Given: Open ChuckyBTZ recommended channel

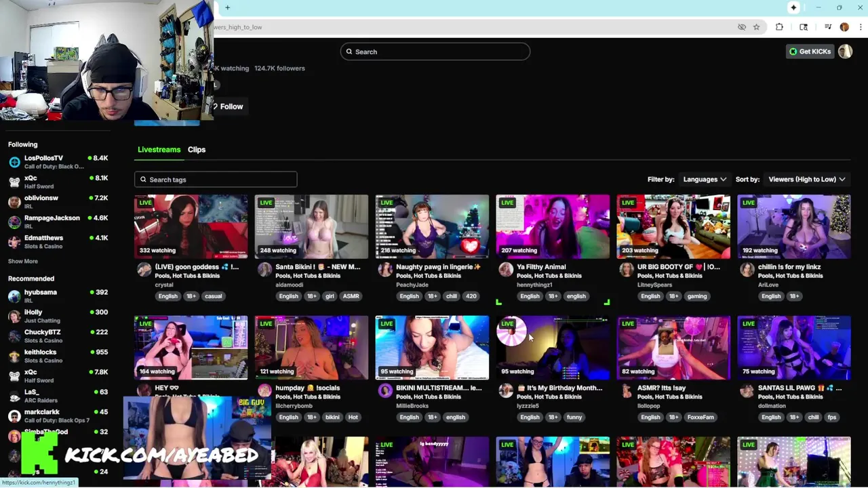Looking at the screenshot, I should 58,336.
